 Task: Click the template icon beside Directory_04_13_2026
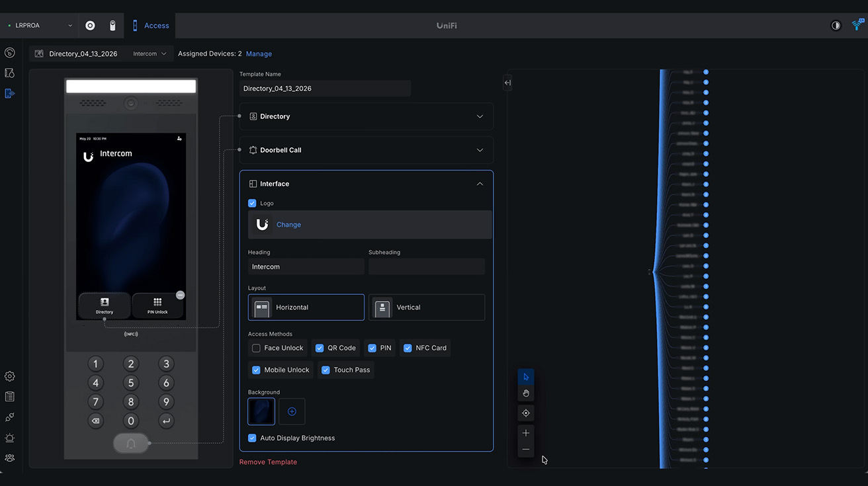(x=39, y=54)
